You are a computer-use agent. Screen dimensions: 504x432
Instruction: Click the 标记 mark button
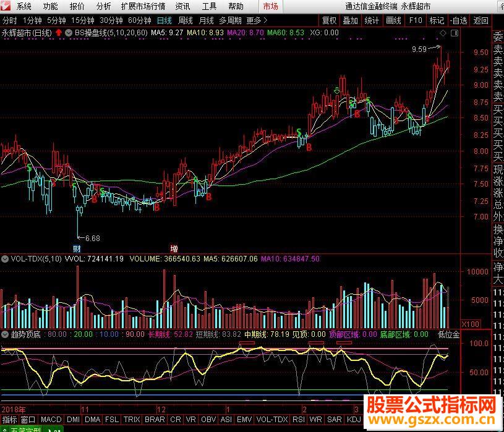pyautogui.click(x=437, y=20)
